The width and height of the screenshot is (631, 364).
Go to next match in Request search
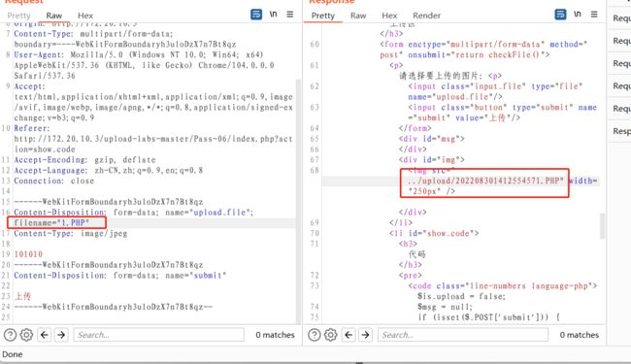[x=61, y=335]
